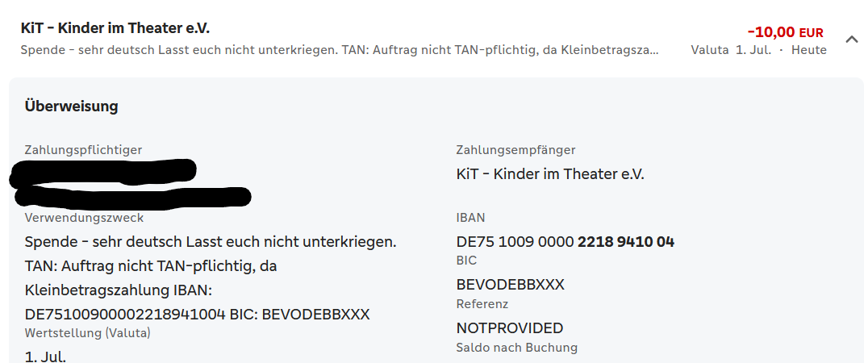Click the red -10,00 EUR amount
The image size is (868, 363).
coord(785,32)
